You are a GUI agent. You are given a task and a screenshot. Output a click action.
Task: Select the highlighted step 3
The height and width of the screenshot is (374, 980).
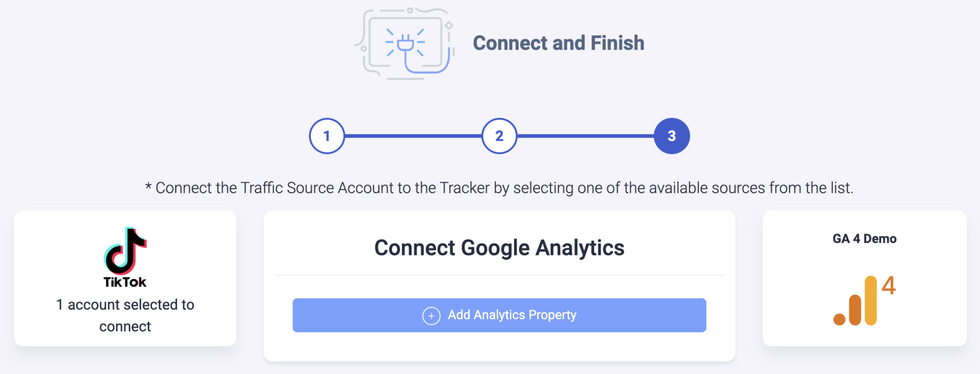(672, 136)
